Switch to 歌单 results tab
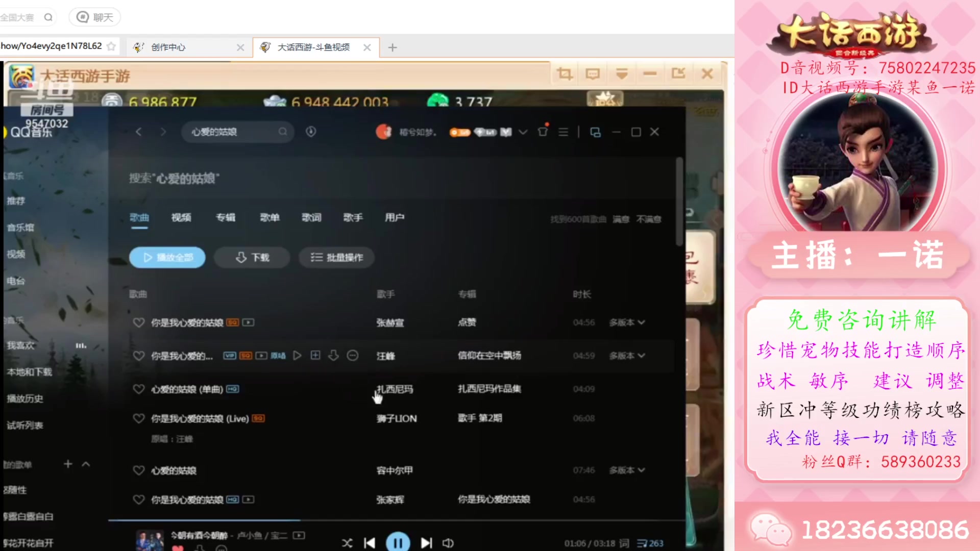Image resolution: width=980 pixels, height=551 pixels. pyautogui.click(x=269, y=218)
